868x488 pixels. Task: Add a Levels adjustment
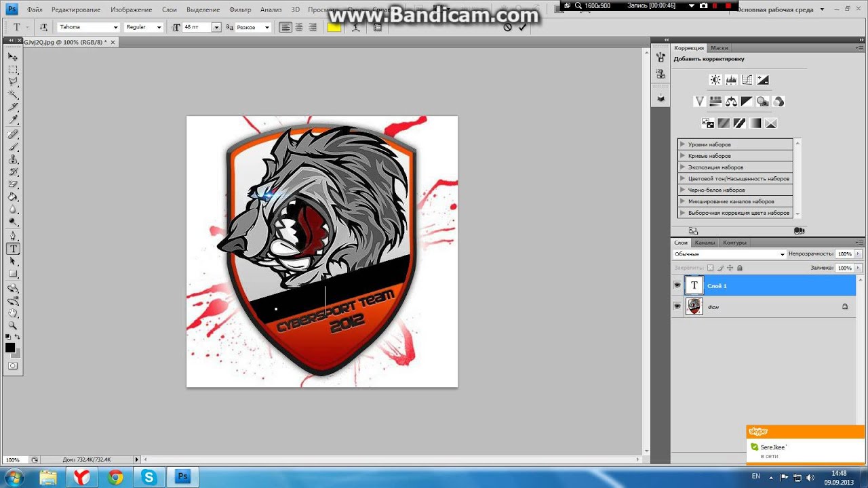coord(731,80)
